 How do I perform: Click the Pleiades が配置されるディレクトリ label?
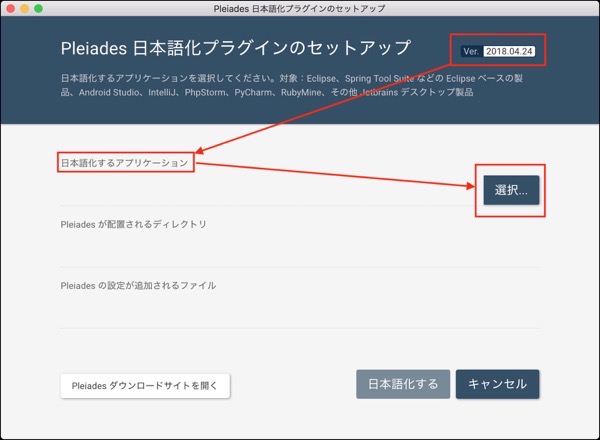(x=134, y=224)
